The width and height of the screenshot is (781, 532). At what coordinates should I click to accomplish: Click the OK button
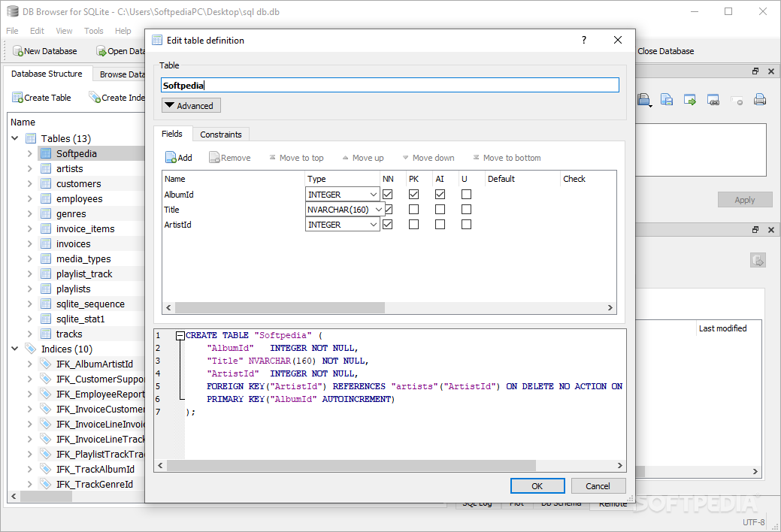pos(537,485)
